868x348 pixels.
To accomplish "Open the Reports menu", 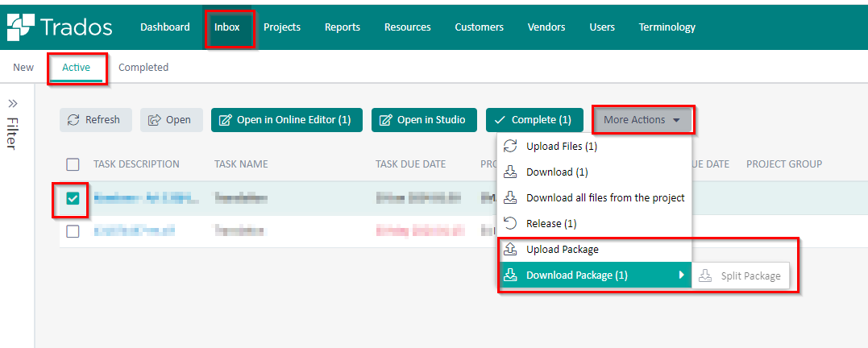I will click(x=342, y=27).
